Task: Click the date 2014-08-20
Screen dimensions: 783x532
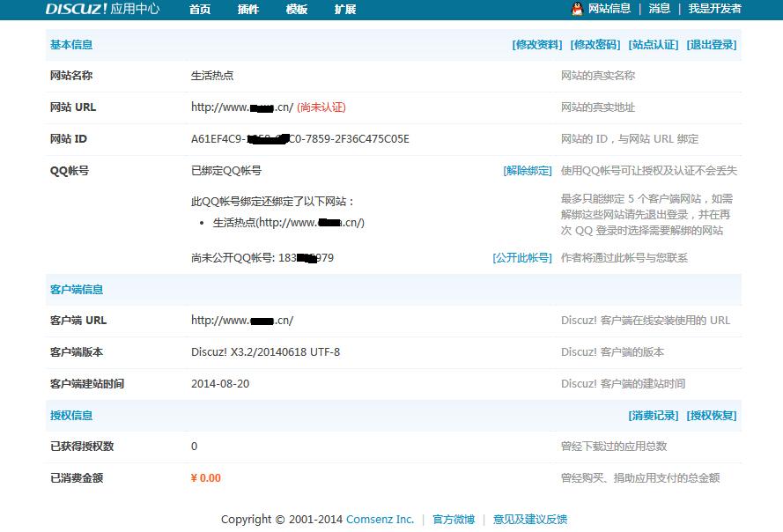Action: pyautogui.click(x=220, y=384)
